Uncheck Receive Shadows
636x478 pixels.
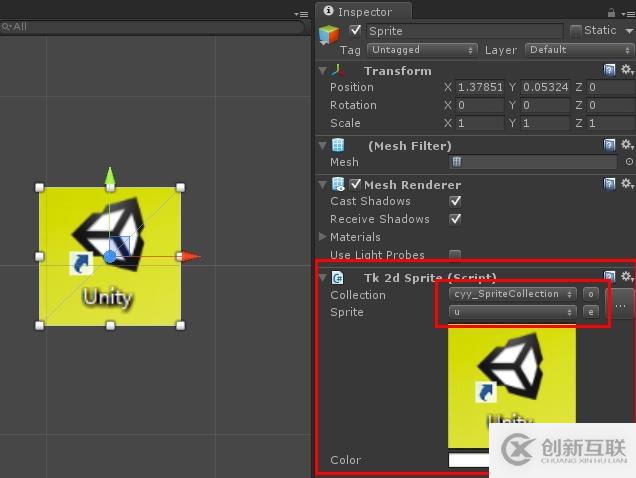455,219
